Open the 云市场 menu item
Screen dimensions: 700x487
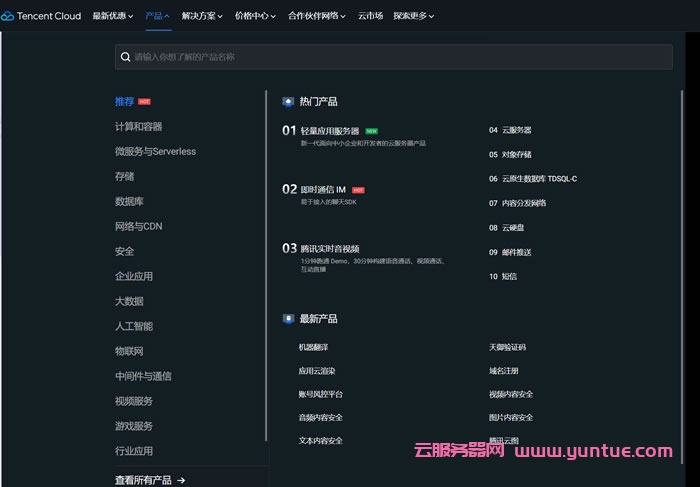point(370,16)
